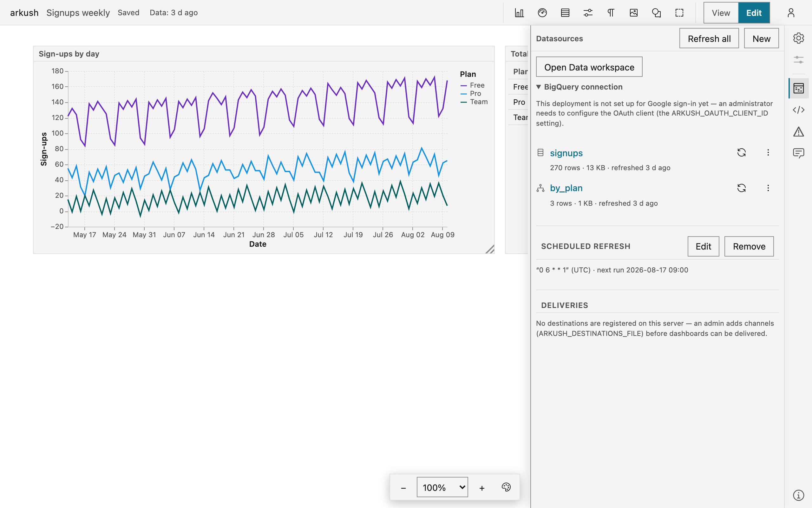Click the DELIVERIES section heading
Image resolution: width=812 pixels, height=508 pixels.
coord(564,305)
